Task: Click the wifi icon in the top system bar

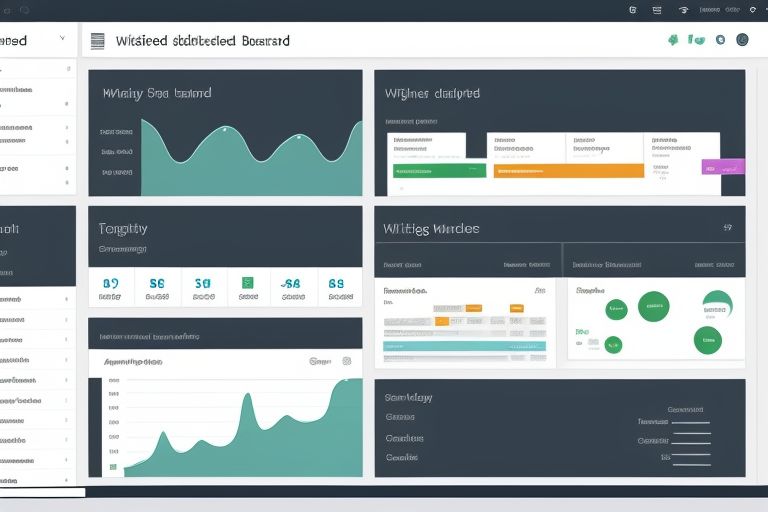Action: [x=684, y=9]
